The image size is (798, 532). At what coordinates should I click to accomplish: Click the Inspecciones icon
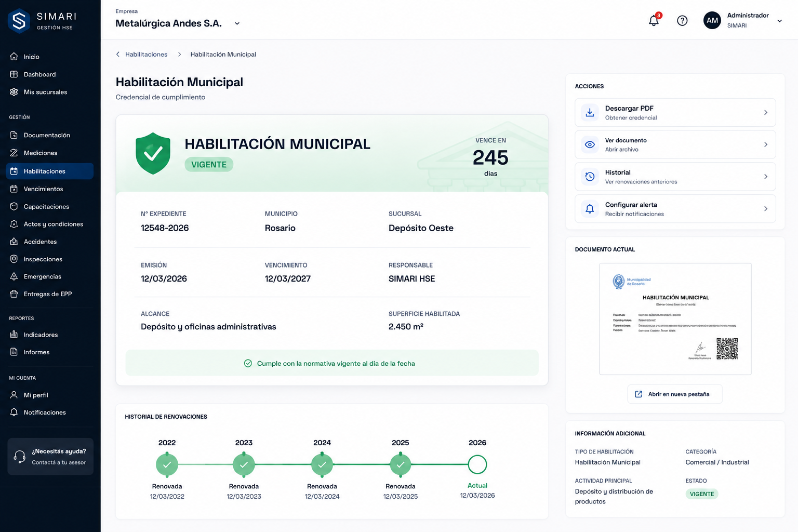(x=14, y=259)
